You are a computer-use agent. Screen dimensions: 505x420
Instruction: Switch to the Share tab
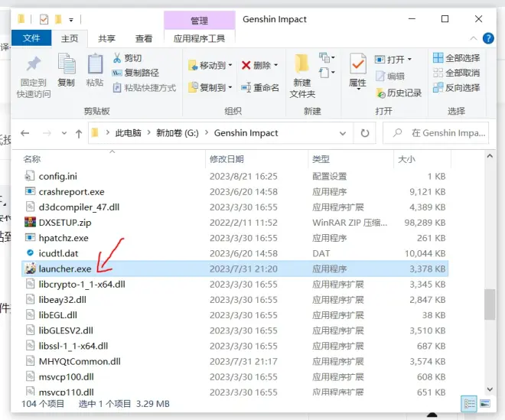tap(106, 38)
